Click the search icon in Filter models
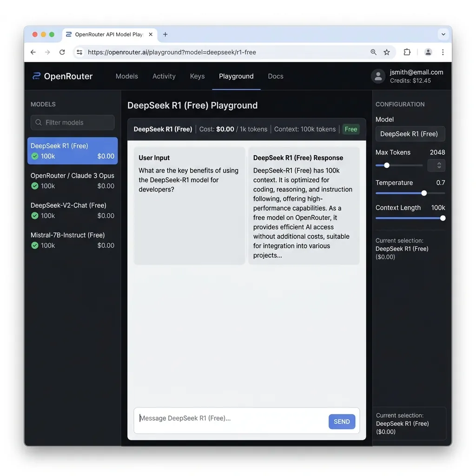This screenshot has width=476, height=476. click(x=39, y=122)
